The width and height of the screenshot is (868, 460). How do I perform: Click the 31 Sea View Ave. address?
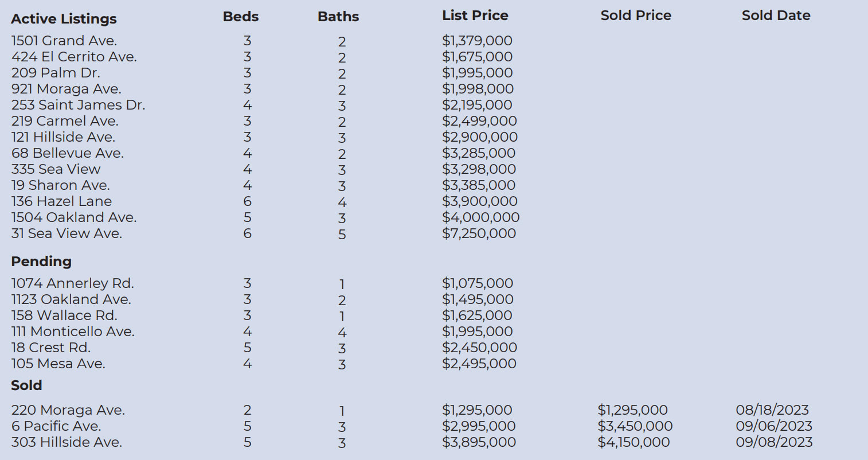[67, 233]
